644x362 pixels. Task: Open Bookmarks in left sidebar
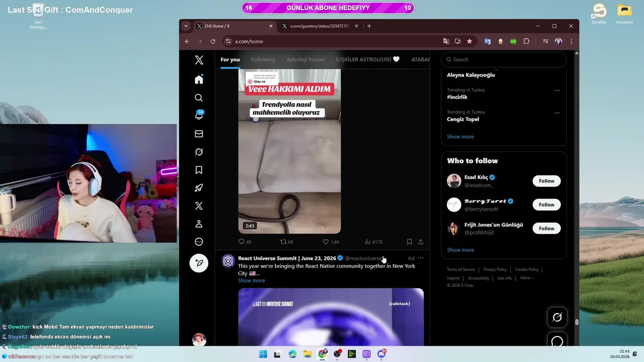(x=199, y=170)
